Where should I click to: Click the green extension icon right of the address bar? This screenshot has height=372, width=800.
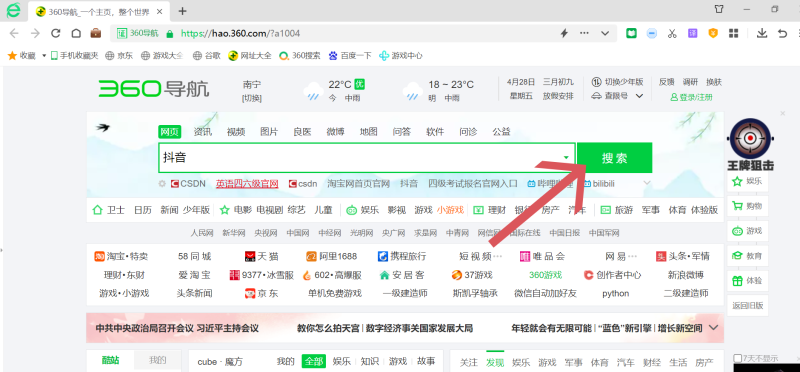(x=632, y=34)
